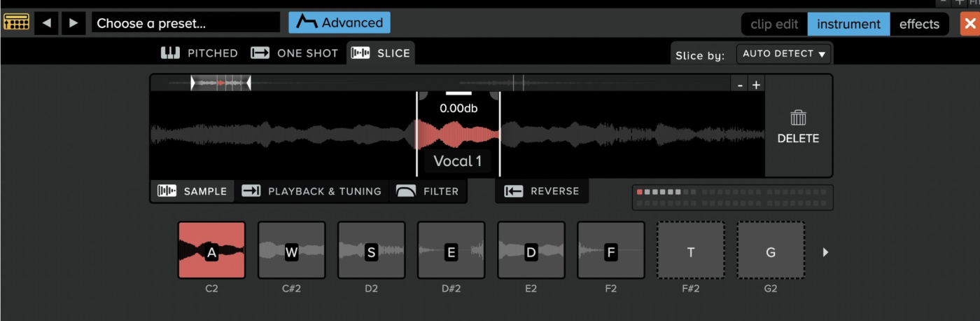Select the PITCHED mode tab
The height and width of the screenshot is (321, 980).
click(199, 53)
